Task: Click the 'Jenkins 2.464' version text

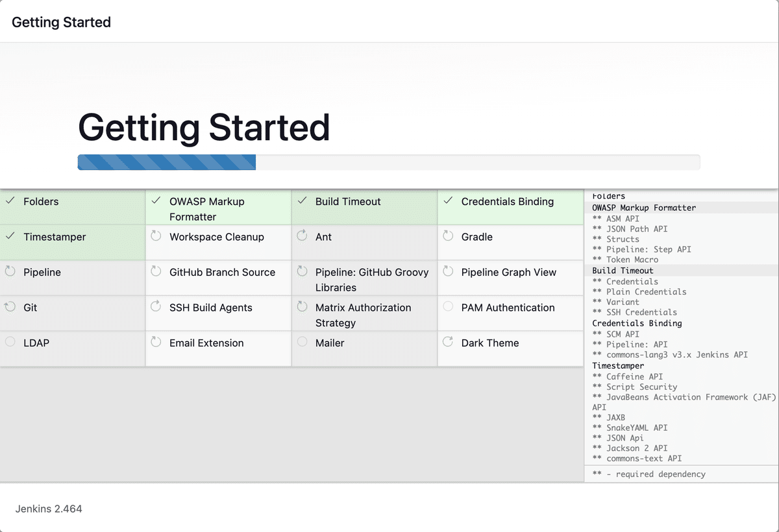Action: point(49,509)
